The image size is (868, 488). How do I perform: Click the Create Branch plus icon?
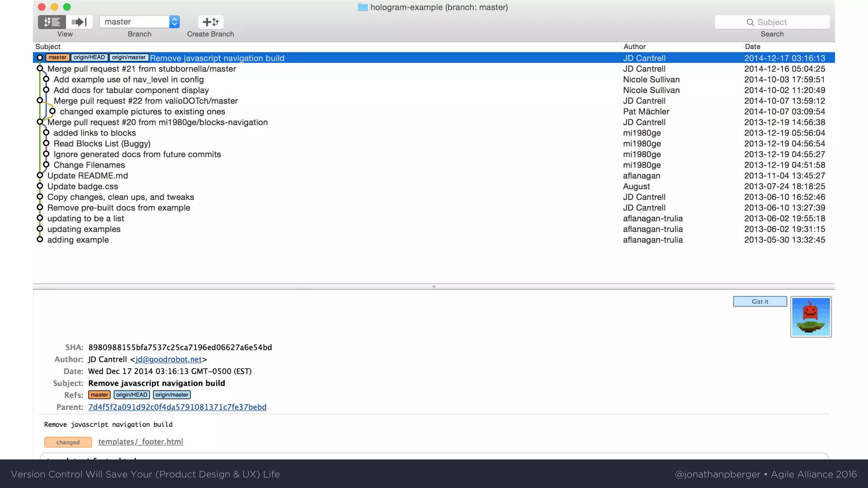(211, 22)
